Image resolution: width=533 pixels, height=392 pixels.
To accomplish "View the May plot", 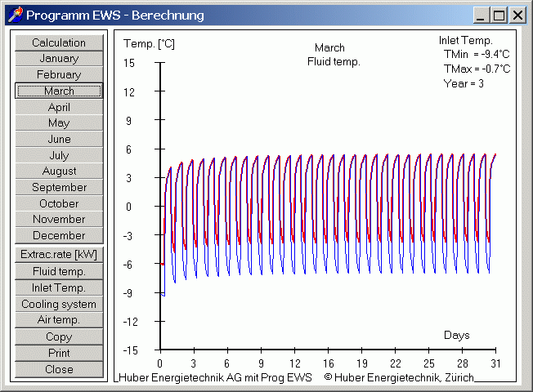I will point(59,123).
